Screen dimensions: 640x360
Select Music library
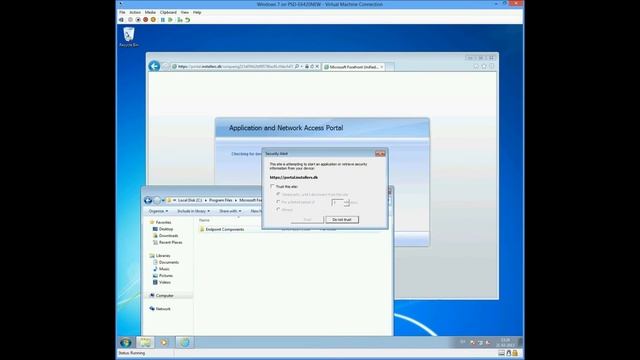coord(161,269)
